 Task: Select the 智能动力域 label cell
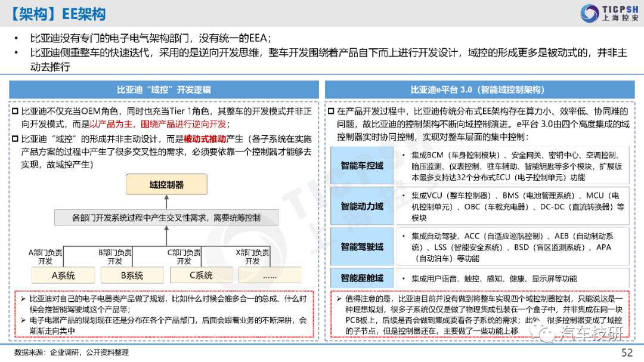[x=362, y=206]
